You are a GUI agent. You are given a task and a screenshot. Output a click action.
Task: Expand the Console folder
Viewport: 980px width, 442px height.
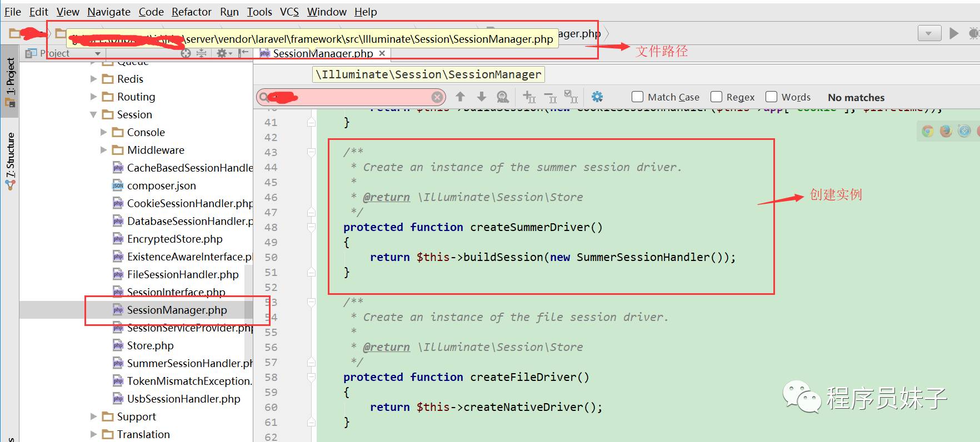103,132
